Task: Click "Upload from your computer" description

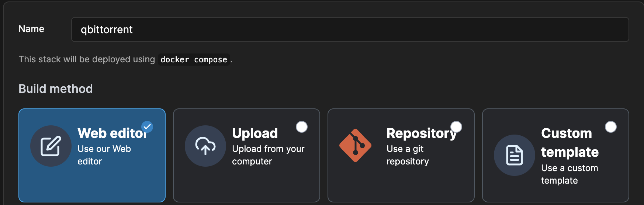Action: (268, 155)
